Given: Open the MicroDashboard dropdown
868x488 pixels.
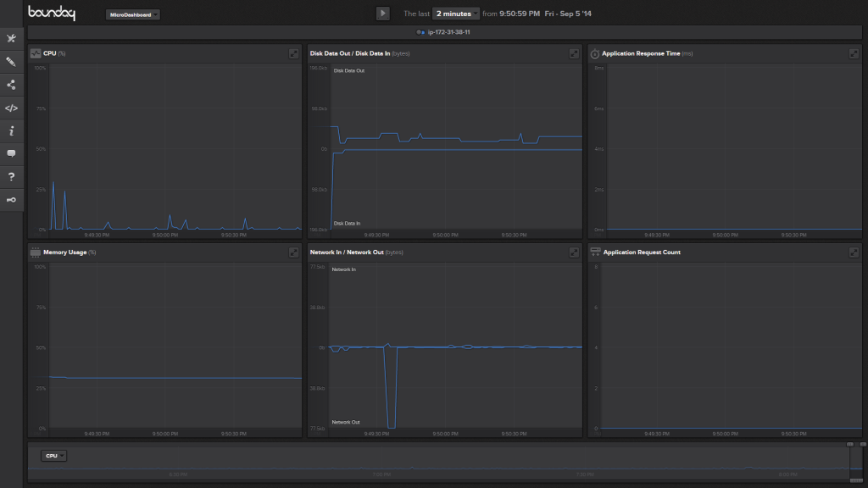Looking at the screenshot, I should [x=133, y=15].
